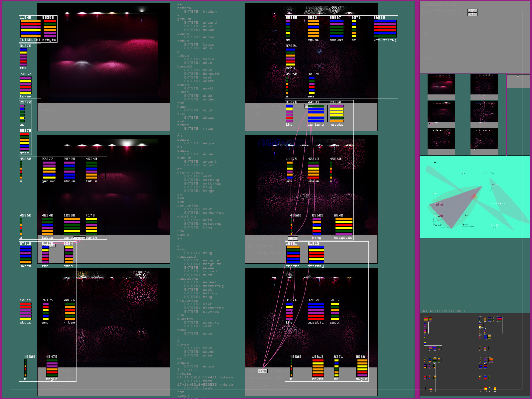Click the 'EXISTS : skull' text line
Image resolution: width=532 pixels, height=399 pixels.
coord(199,118)
